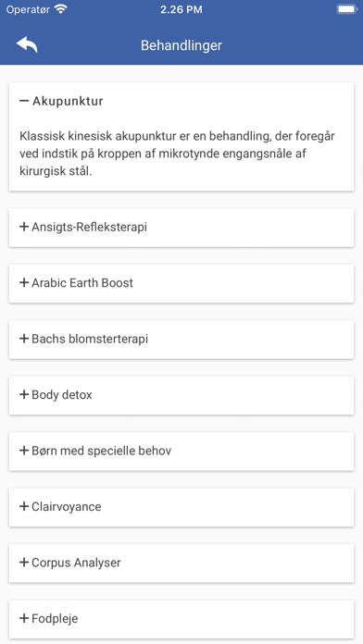Expand the Ansigts-Refleksterapi treatment card
This screenshot has height=644, width=363.
coord(181,228)
